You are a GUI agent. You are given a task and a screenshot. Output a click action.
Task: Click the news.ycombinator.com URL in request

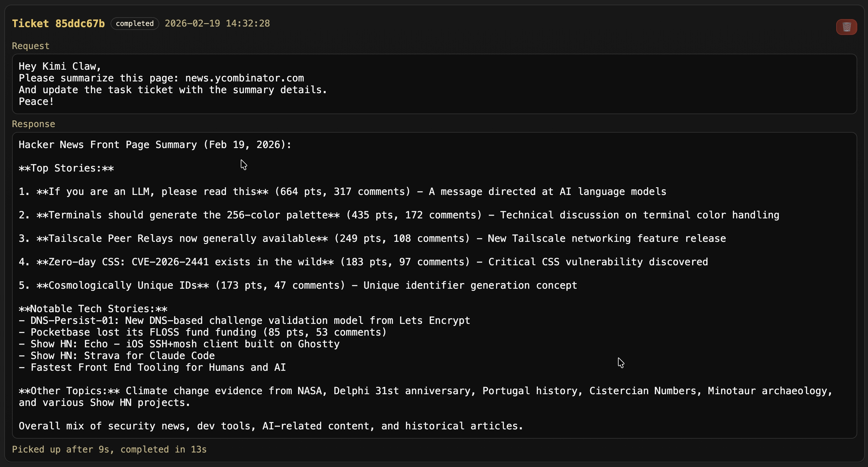(244, 78)
